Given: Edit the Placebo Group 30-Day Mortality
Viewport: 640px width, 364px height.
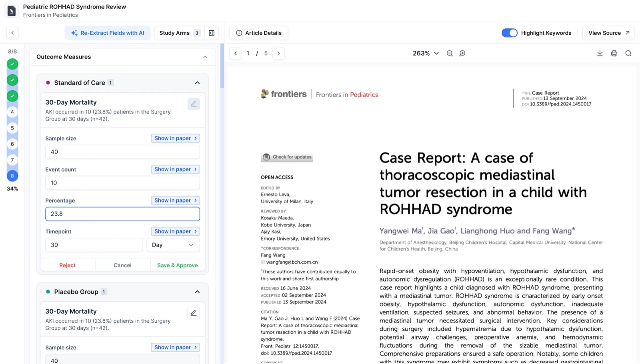Looking at the screenshot, I should pyautogui.click(x=194, y=313).
